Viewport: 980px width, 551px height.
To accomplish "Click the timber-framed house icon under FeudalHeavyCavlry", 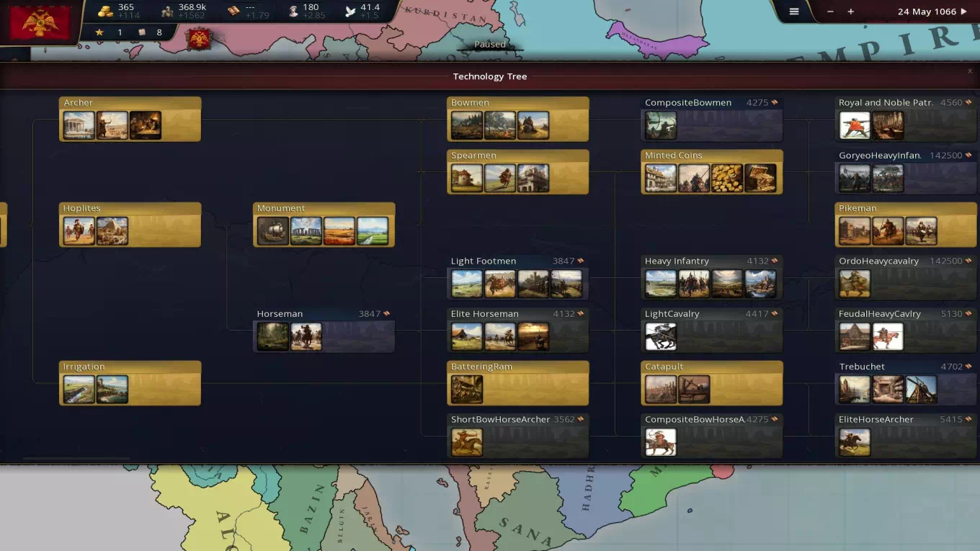I will point(855,336).
